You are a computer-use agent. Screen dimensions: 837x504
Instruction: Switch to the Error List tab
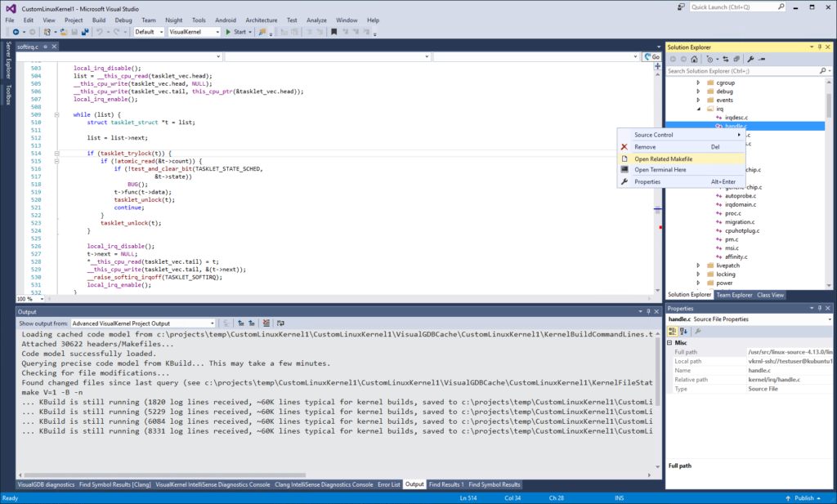(388, 484)
